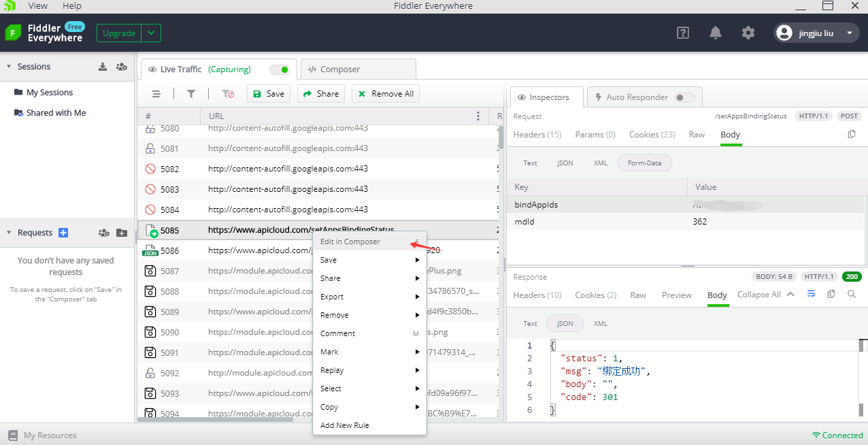Select response JSON body format
The height and width of the screenshot is (445, 868).
pyautogui.click(x=565, y=324)
